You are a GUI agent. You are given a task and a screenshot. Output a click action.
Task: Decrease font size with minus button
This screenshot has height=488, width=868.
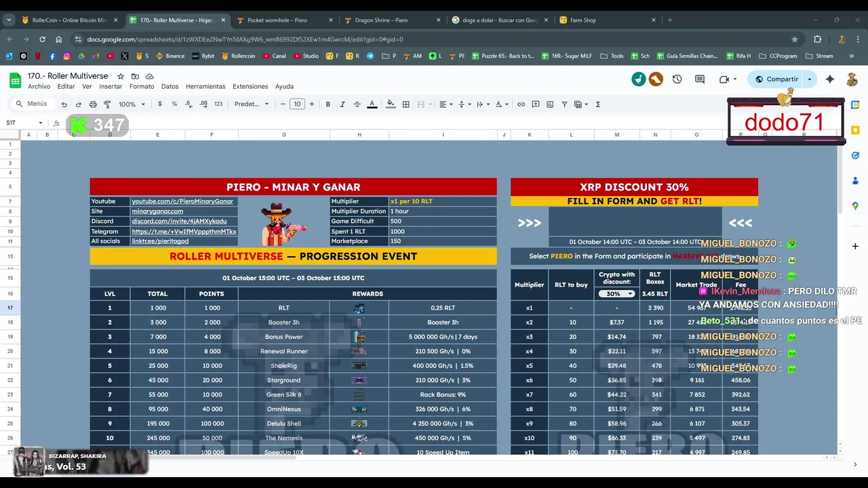click(x=283, y=104)
